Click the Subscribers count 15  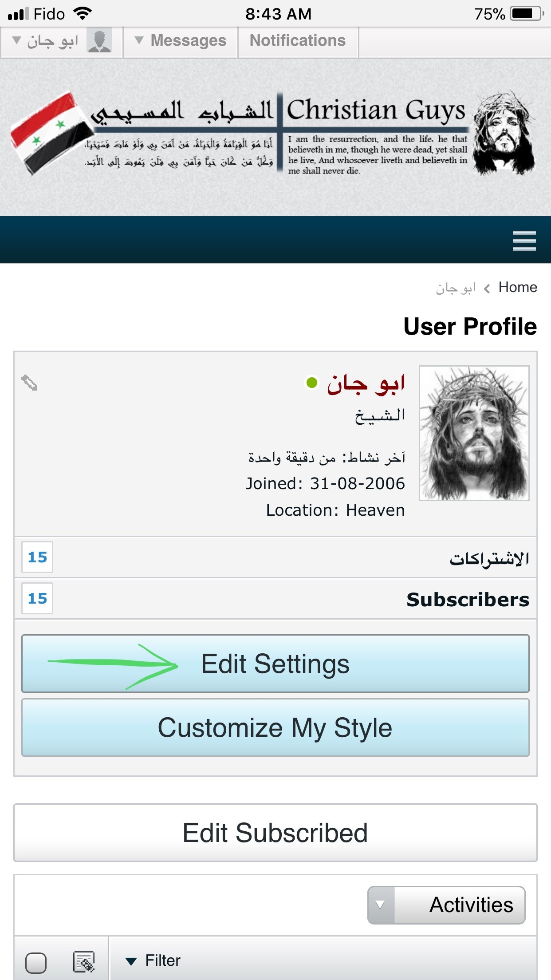coord(37,598)
